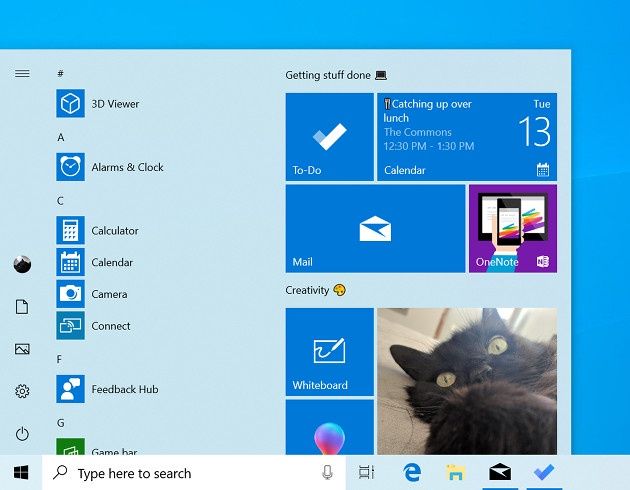The height and width of the screenshot is (490, 630).
Task: Open the Feedback Hub icon
Action: [70, 389]
